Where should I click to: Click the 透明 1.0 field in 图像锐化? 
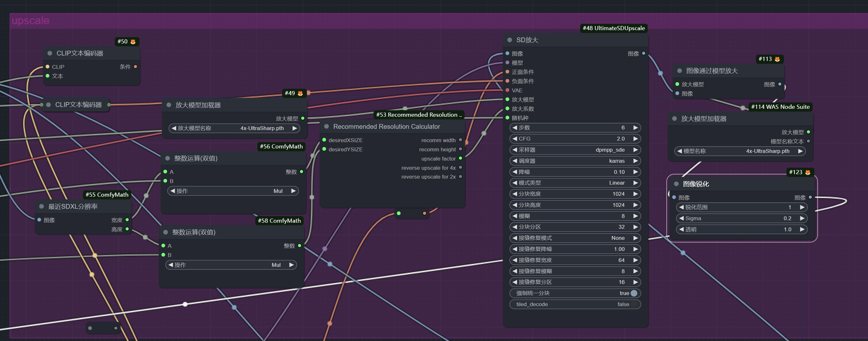[742, 229]
